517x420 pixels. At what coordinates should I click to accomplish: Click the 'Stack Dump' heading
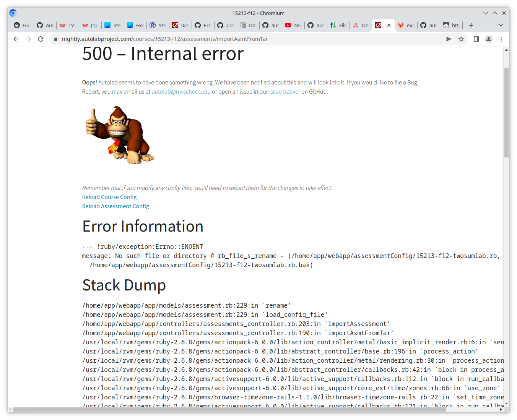tap(124, 285)
